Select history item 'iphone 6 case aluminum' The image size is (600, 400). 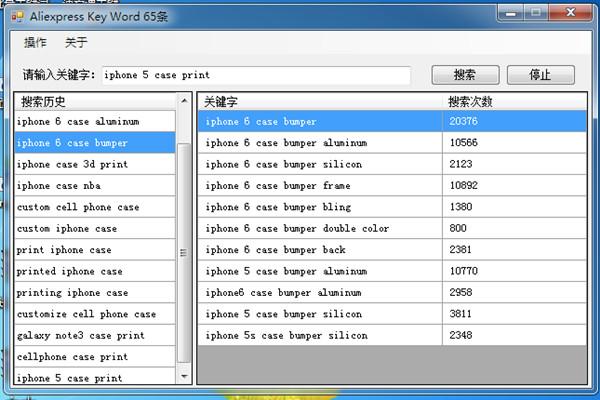click(x=95, y=121)
